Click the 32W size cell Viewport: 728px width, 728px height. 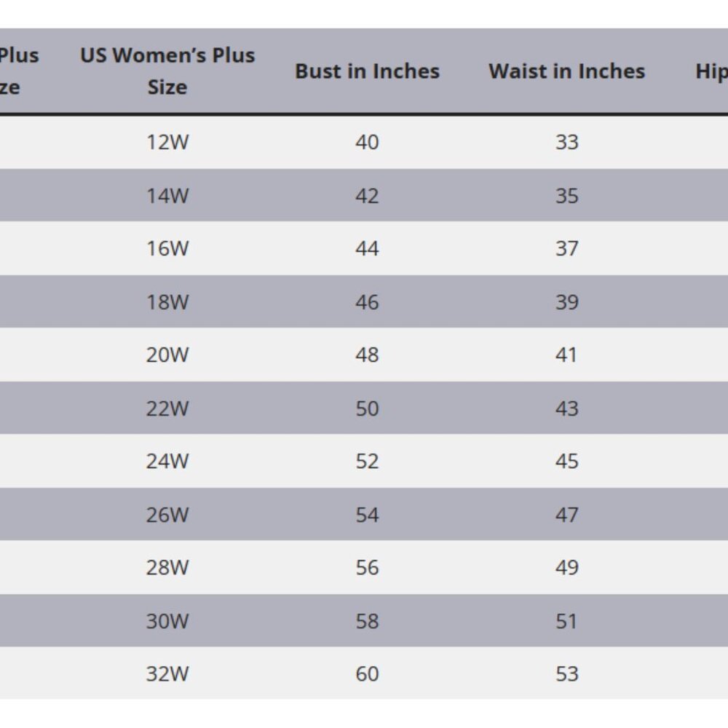167,674
